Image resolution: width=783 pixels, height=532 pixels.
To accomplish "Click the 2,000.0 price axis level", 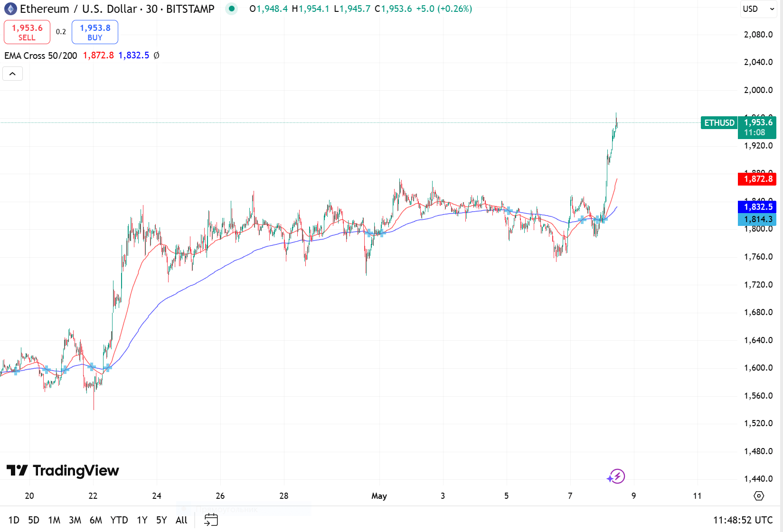I will (x=758, y=90).
